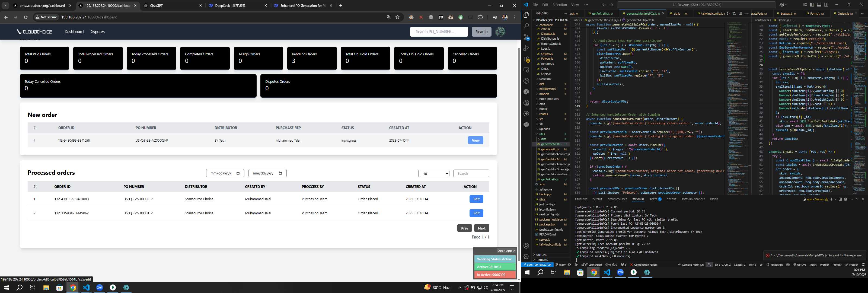
Task: Switch to PORTS panel tab
Action: [x=655, y=199]
